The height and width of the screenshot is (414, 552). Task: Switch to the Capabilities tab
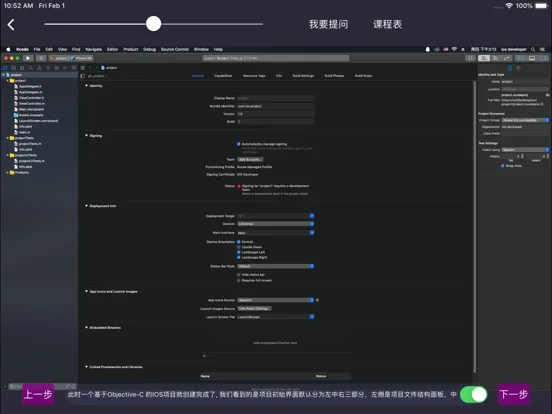[223, 76]
